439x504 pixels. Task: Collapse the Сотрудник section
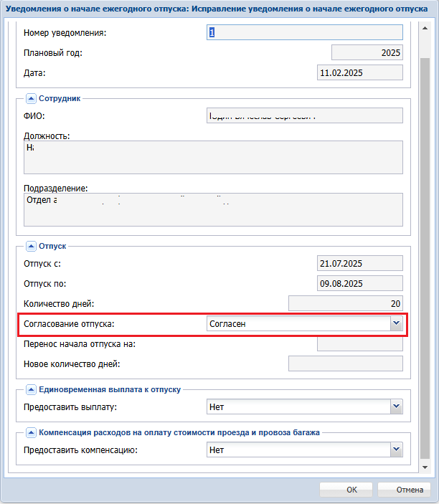pyautogui.click(x=31, y=98)
